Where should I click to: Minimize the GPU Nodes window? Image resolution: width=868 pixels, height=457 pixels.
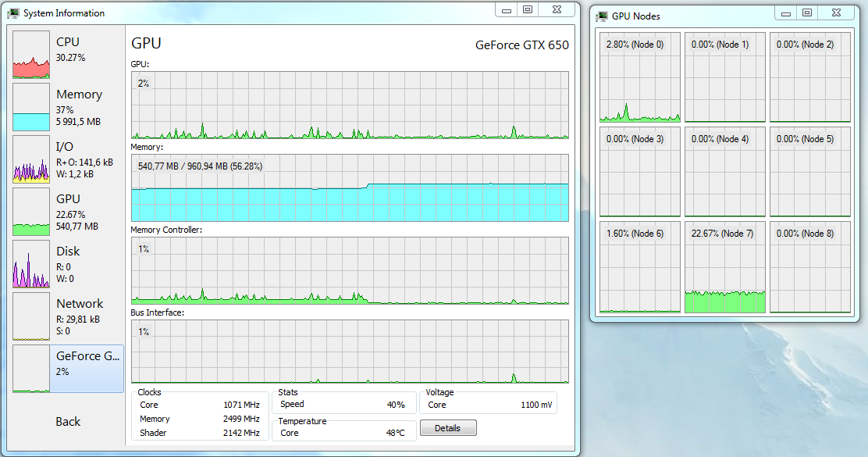785,13
